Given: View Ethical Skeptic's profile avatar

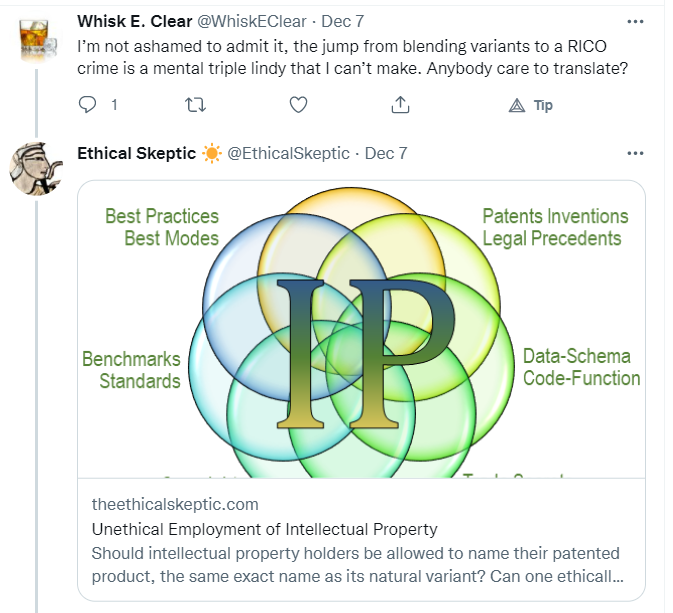Looking at the screenshot, I should pos(37,168).
